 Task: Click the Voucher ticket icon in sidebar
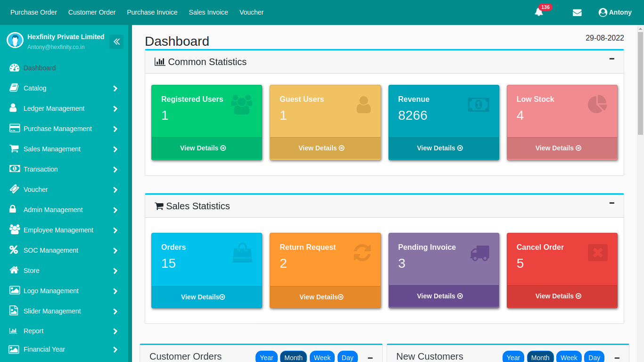pyautogui.click(x=15, y=189)
